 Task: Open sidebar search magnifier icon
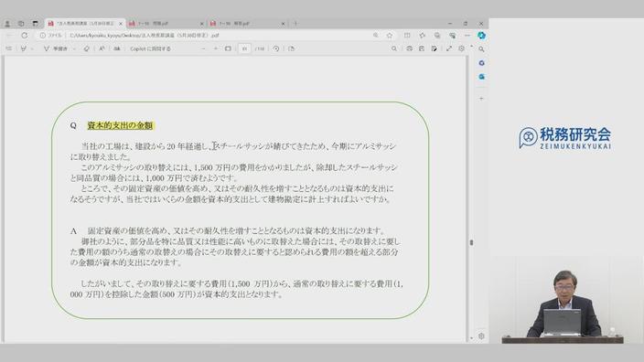(x=481, y=49)
